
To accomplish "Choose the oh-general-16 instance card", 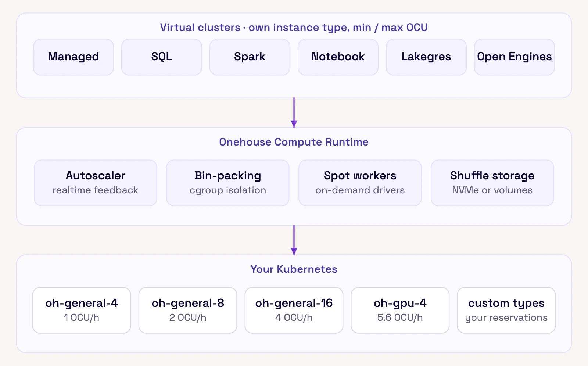I will tap(294, 310).
